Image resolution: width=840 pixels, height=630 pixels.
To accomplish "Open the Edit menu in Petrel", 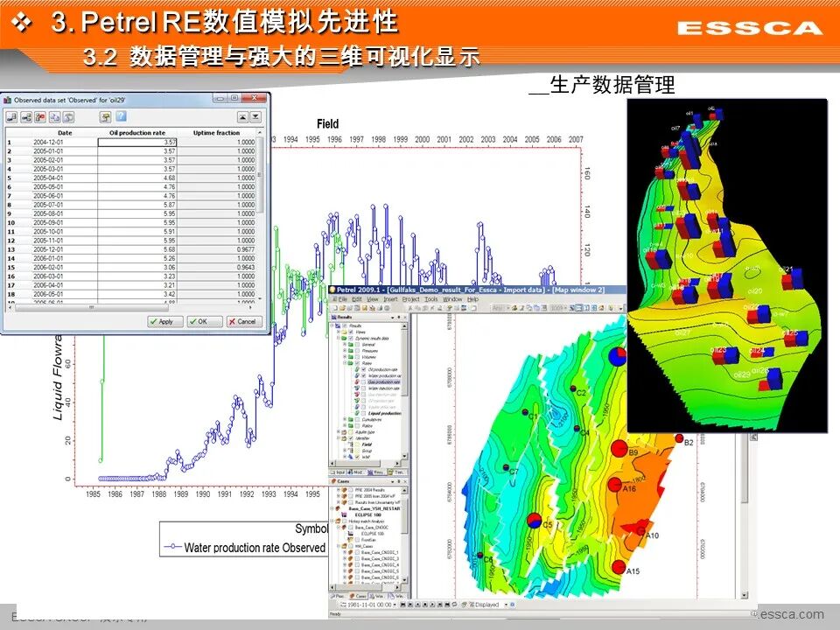I will (357, 299).
